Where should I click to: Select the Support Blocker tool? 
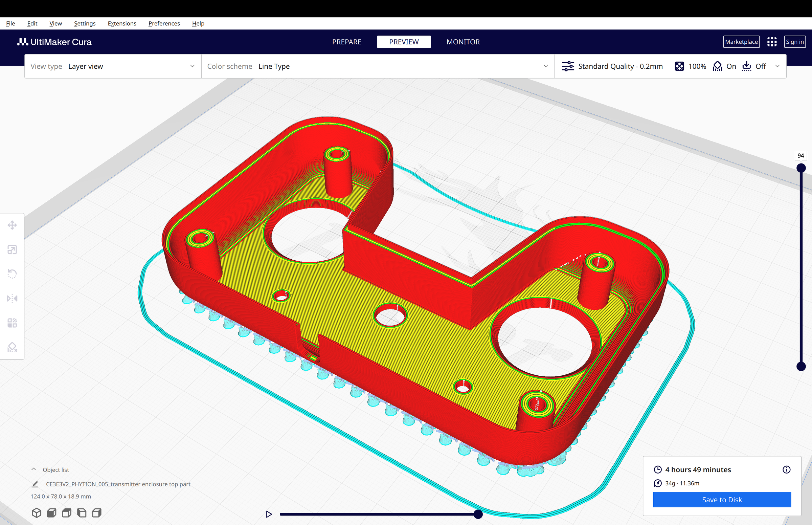[x=12, y=347]
